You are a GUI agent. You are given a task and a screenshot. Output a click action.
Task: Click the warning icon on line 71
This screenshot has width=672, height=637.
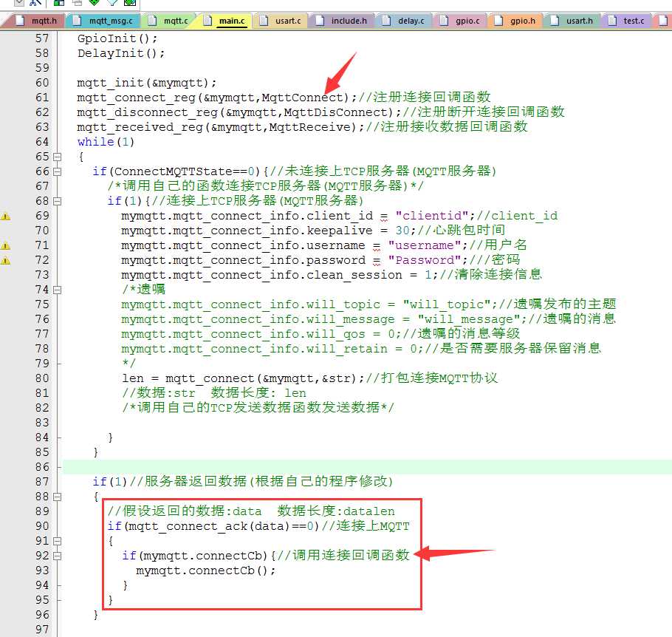click(5, 246)
